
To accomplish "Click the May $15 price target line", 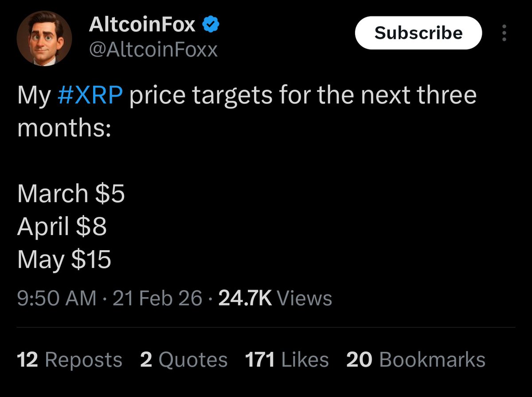I will [x=64, y=260].
